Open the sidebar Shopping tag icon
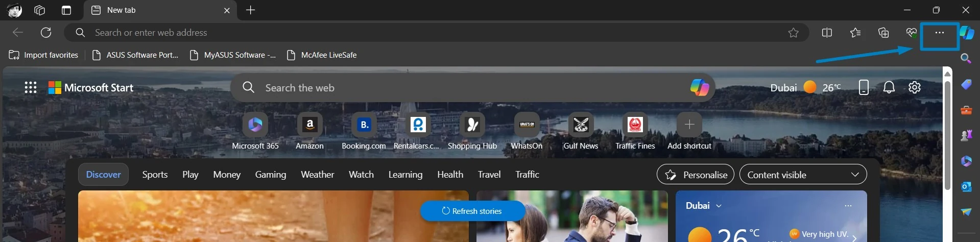 click(x=966, y=84)
